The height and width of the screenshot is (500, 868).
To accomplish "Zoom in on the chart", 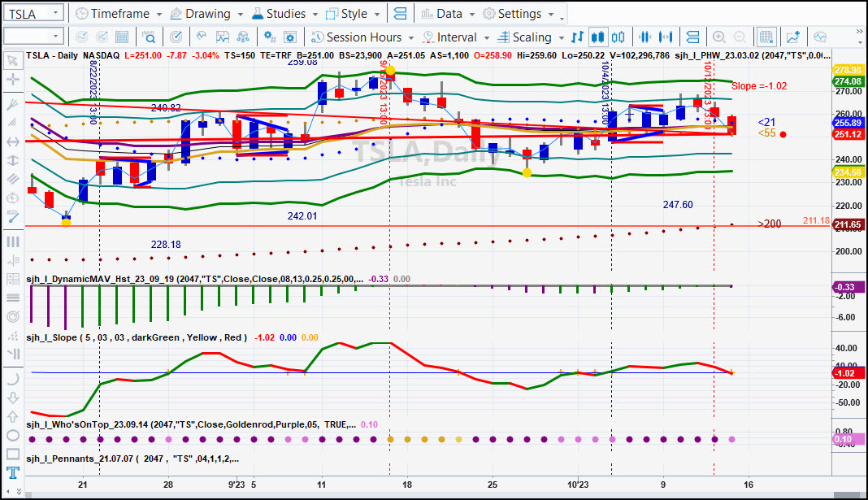I will coord(718,37).
